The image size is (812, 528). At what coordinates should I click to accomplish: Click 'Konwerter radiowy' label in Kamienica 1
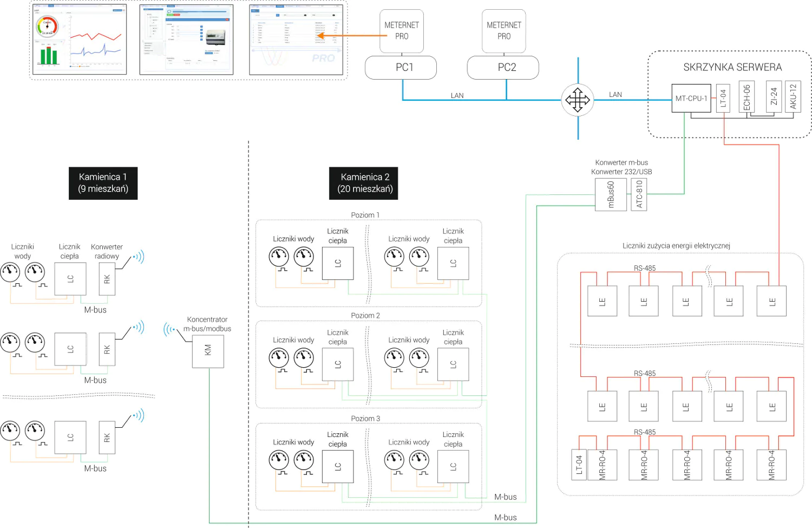coord(107,251)
